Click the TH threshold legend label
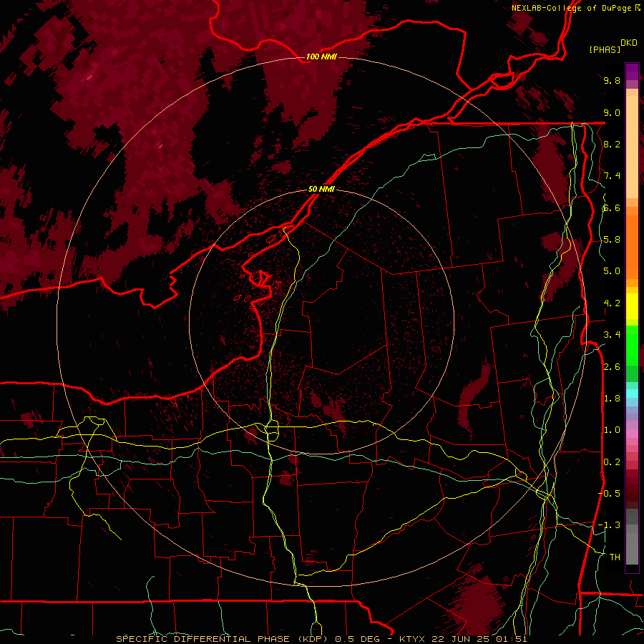 coord(615,557)
